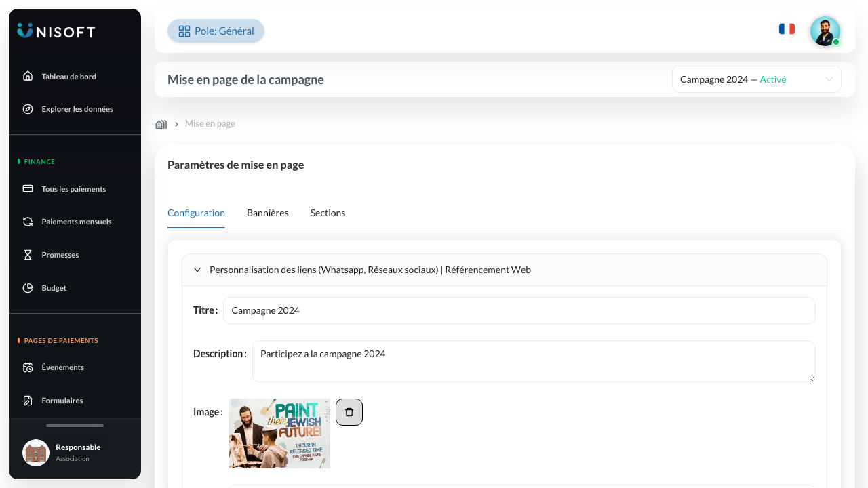Click the card icon for Tous les paiements
The image size is (868, 488).
[28, 188]
